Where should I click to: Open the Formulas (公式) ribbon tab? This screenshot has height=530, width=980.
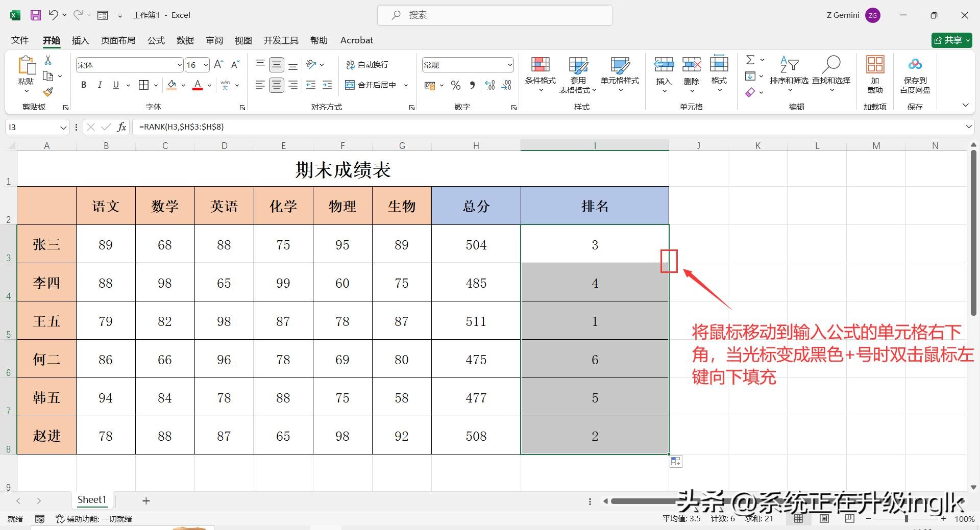(156, 40)
